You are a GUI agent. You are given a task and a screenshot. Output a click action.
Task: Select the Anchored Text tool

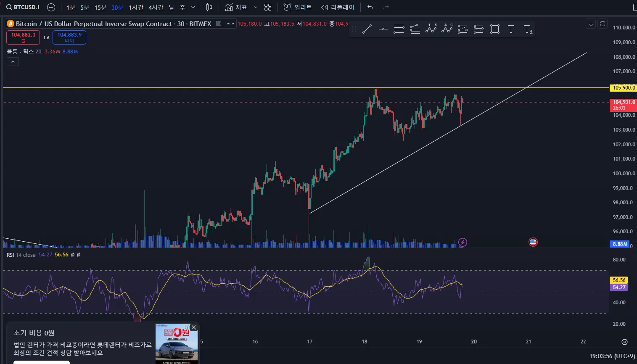528,29
